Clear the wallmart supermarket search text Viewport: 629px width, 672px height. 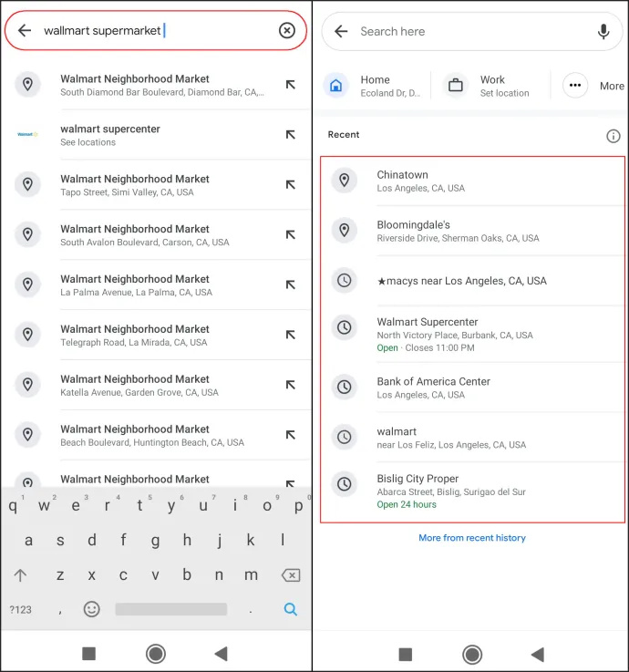pyautogui.click(x=286, y=30)
